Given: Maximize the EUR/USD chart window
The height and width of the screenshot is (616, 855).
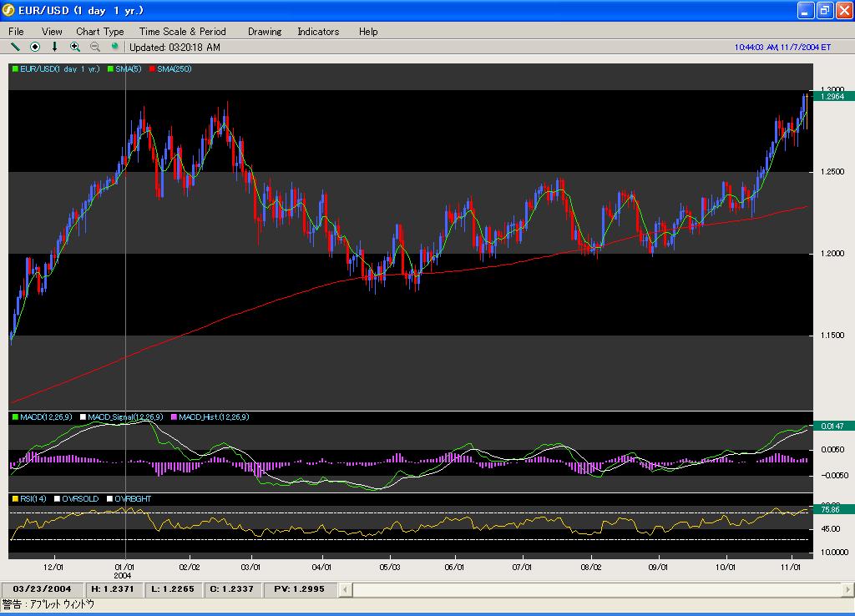Looking at the screenshot, I should click(x=825, y=10).
